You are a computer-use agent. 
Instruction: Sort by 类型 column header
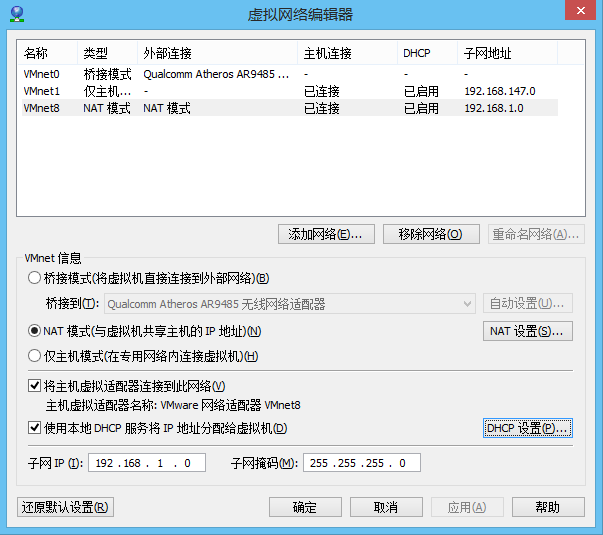(x=107, y=53)
